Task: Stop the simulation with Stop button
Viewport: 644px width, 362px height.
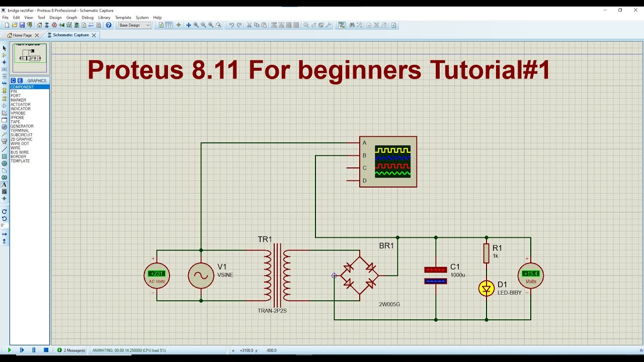Action: click(46, 350)
